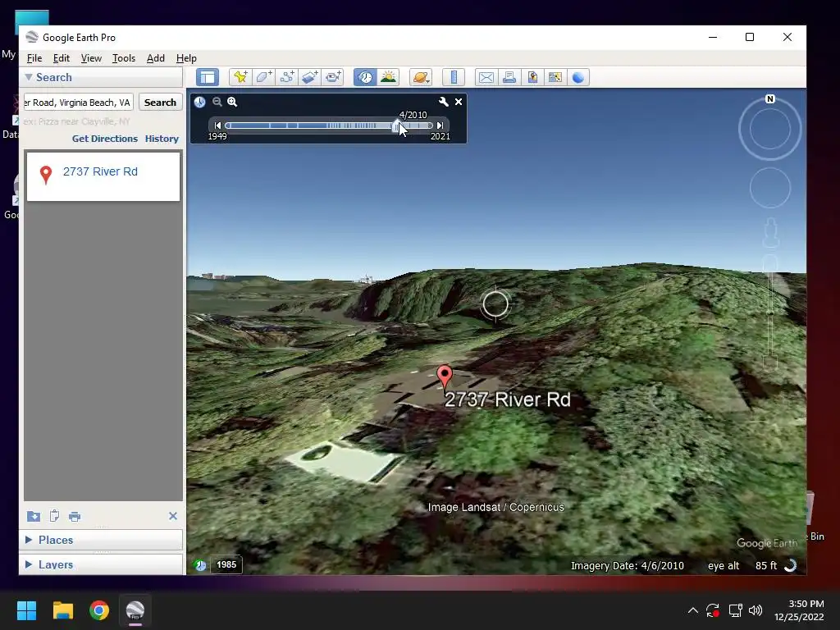Click the red pin icon in results
The image size is (840, 630).
46,175
